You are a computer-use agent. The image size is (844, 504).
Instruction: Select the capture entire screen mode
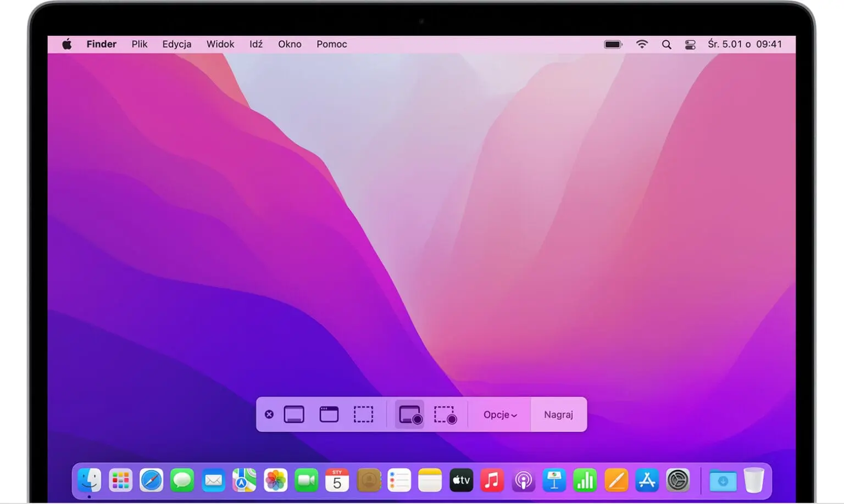(x=295, y=415)
